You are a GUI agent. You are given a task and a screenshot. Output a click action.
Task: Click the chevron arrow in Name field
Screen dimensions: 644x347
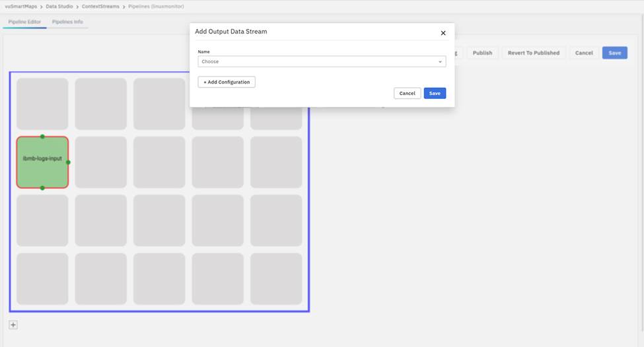[440, 62]
